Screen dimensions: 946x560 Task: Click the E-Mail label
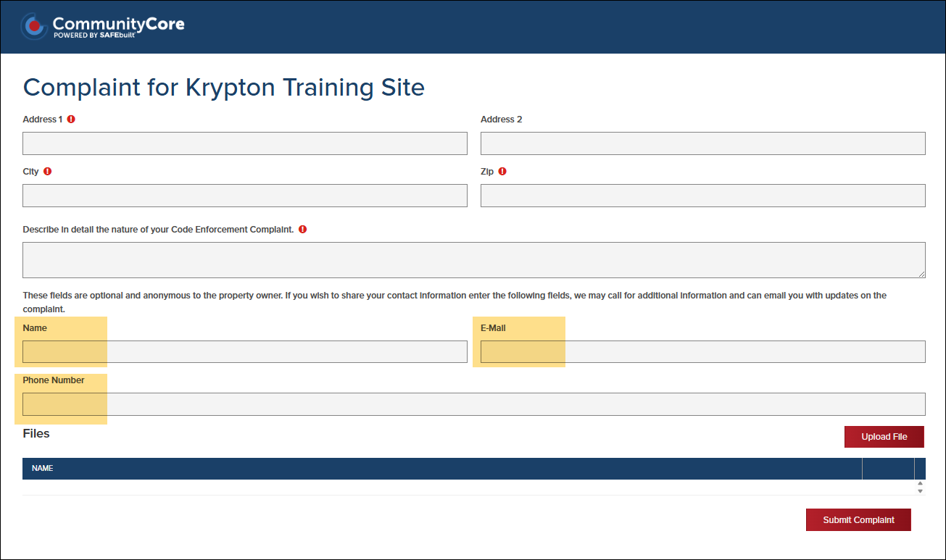point(494,328)
